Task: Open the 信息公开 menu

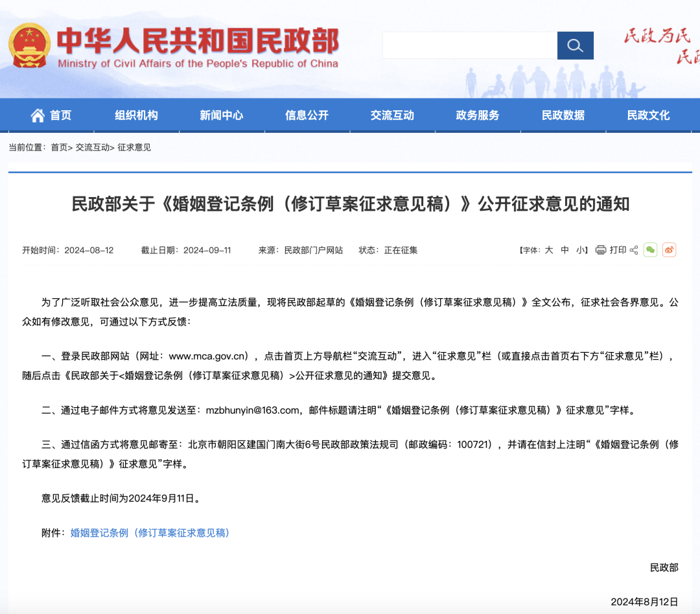Action: (307, 115)
